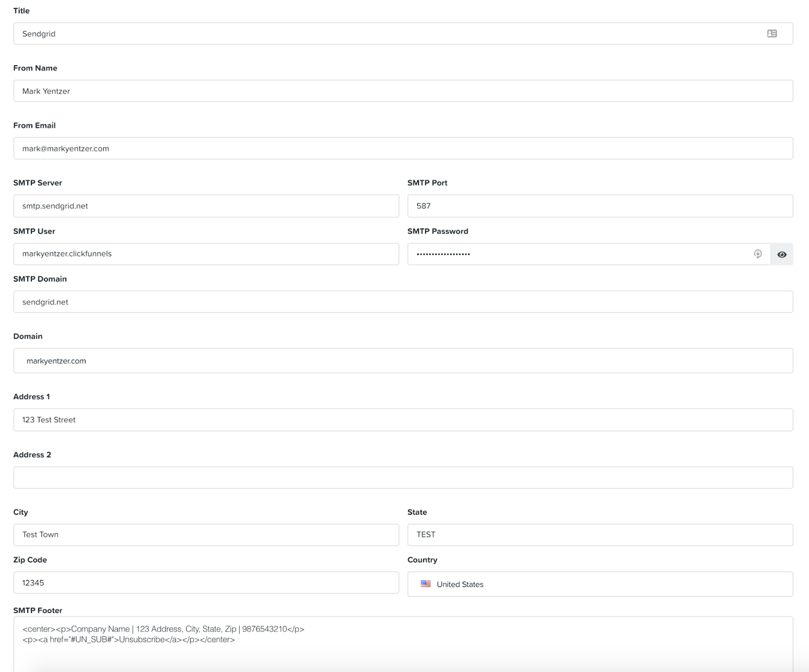Viewport: 809px width, 672px height.
Task: Click the SMTP Port field showing 587
Action: pyautogui.click(x=600, y=206)
